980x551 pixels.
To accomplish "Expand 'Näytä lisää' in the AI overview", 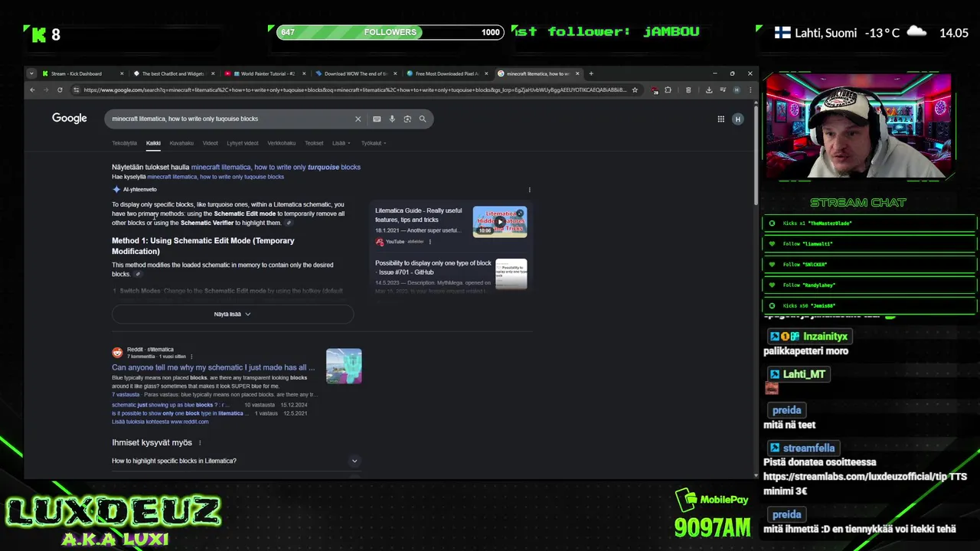I will point(233,314).
